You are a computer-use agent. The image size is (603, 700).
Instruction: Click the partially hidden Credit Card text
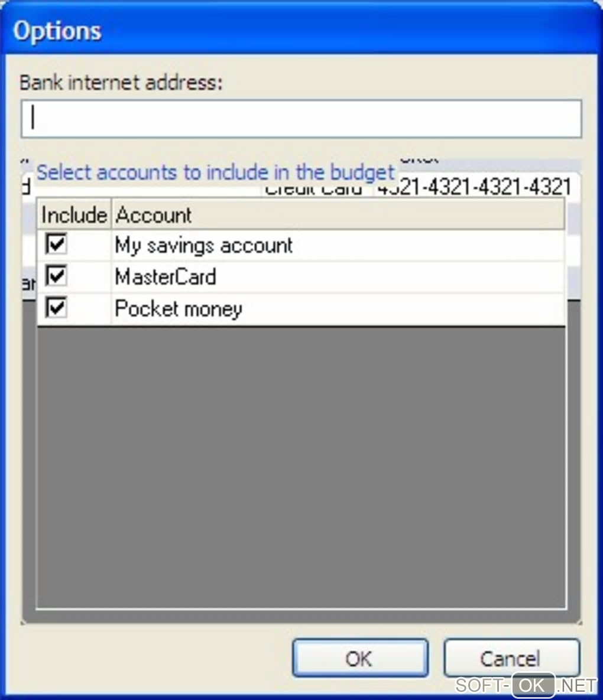point(313,190)
